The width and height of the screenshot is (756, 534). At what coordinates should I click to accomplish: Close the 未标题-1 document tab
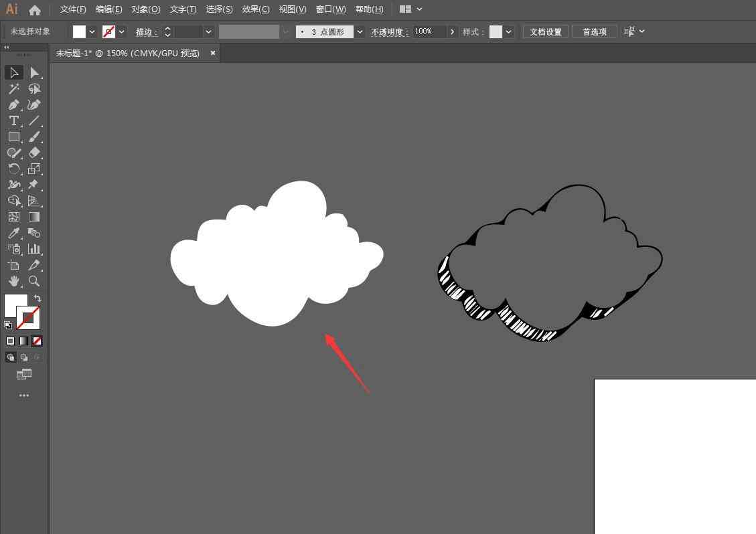coord(213,53)
